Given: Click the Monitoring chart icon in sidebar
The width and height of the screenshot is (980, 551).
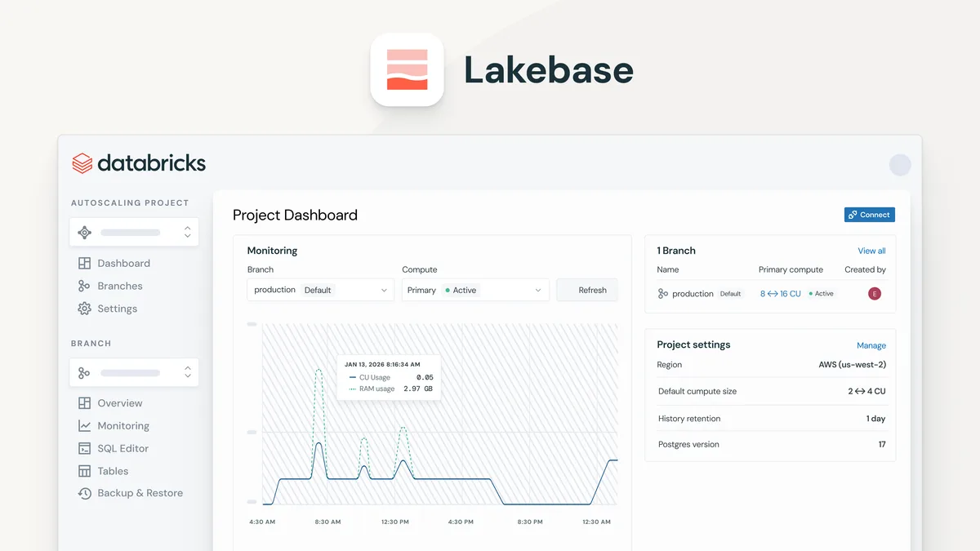Looking at the screenshot, I should pos(84,426).
